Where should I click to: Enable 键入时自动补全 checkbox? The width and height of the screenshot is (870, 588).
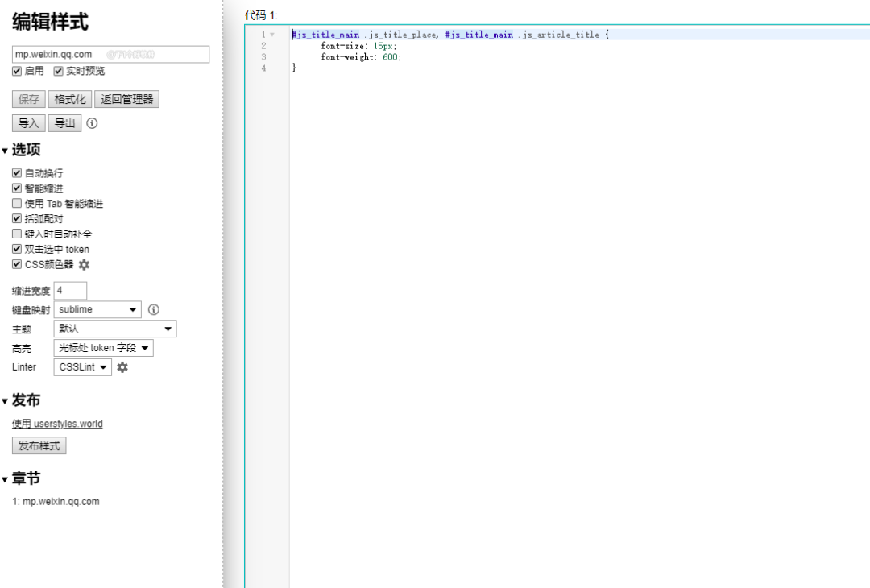click(x=17, y=234)
